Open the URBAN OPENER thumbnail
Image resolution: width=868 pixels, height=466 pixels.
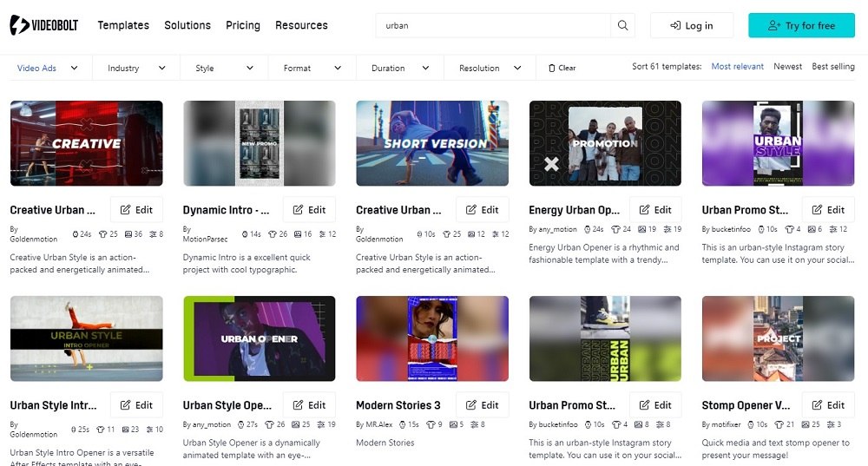coord(259,338)
